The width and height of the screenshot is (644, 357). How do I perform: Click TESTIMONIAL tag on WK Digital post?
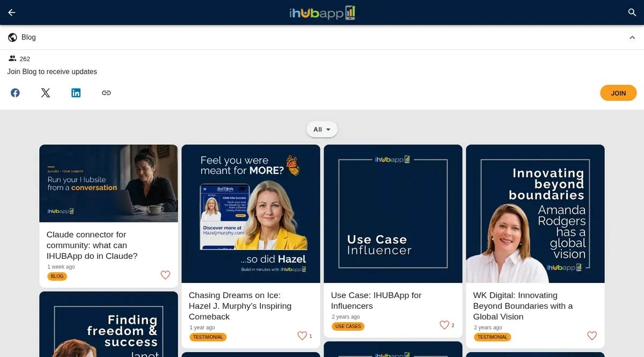click(x=492, y=337)
